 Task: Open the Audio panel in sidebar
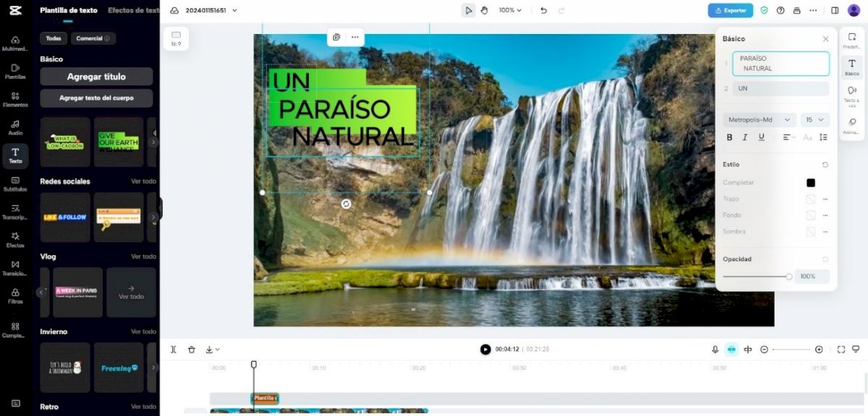(x=15, y=127)
